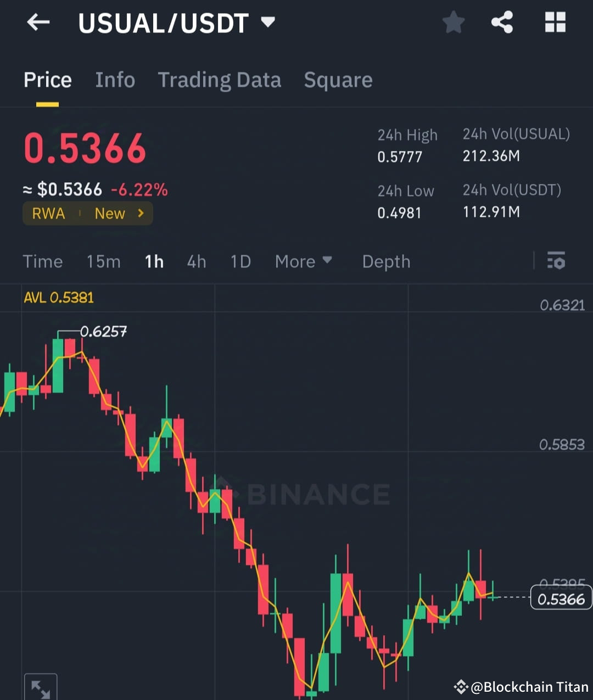
Task: Switch to the Info tab
Action: click(x=115, y=80)
